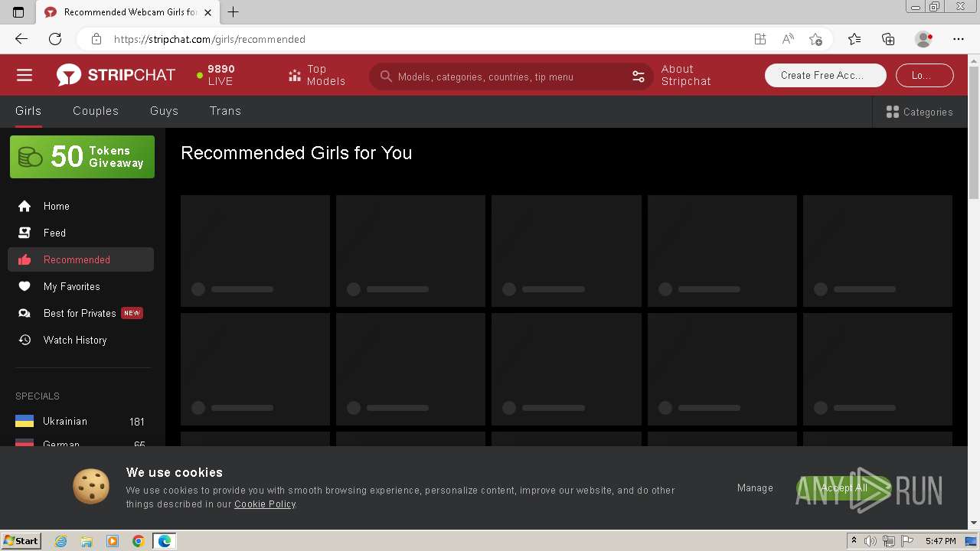980x551 pixels.
Task: Click Manage cookies button
Action: tap(755, 488)
